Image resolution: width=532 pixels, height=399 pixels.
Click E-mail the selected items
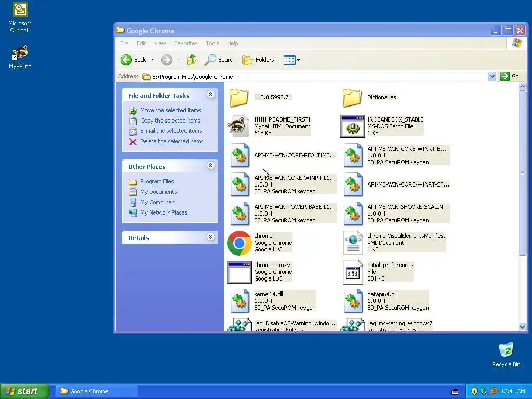pyautogui.click(x=170, y=131)
